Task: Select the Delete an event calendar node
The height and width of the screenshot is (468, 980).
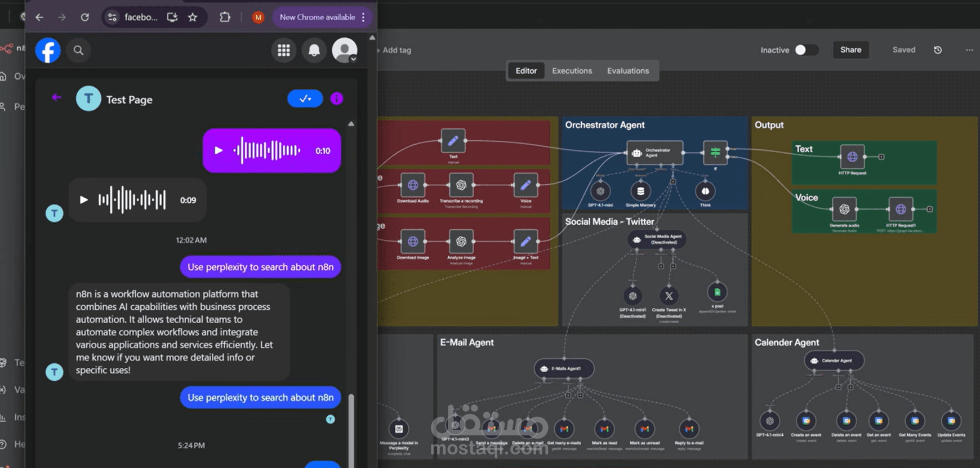Action: 846,421
